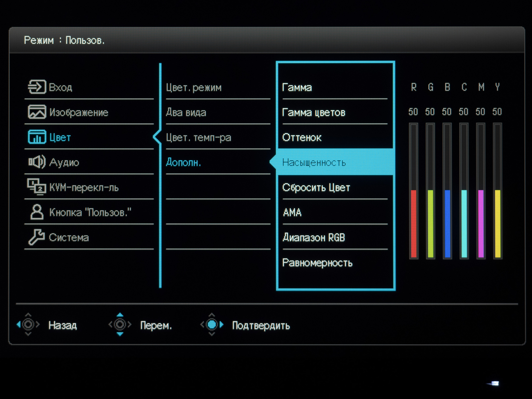This screenshot has width=532, height=399.
Task: Select the Цвет. режим menu item
Action: [x=194, y=88]
